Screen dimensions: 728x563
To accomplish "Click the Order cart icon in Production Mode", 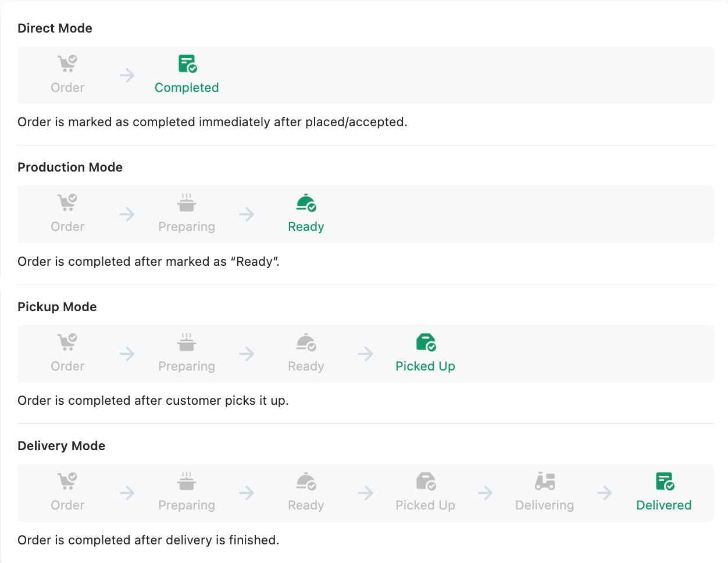I will point(67,202).
